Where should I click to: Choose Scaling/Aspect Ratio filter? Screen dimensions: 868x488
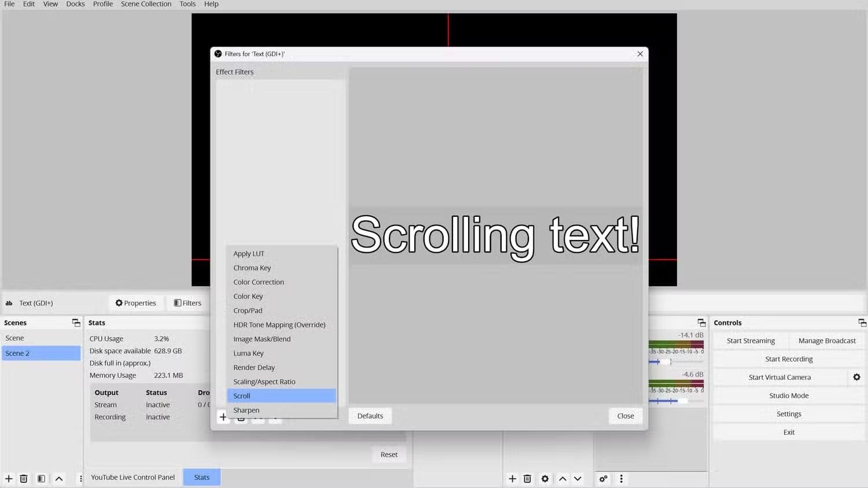point(282,382)
